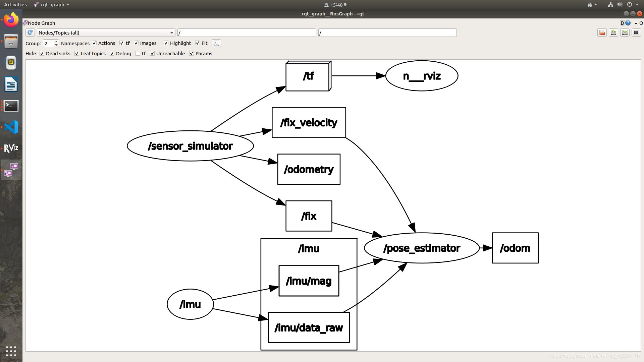644x362 pixels.
Task: Click the save as image black square icon
Action: pos(636,33)
